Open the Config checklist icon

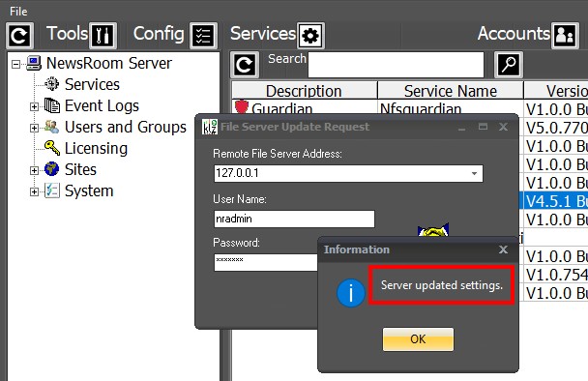(203, 36)
